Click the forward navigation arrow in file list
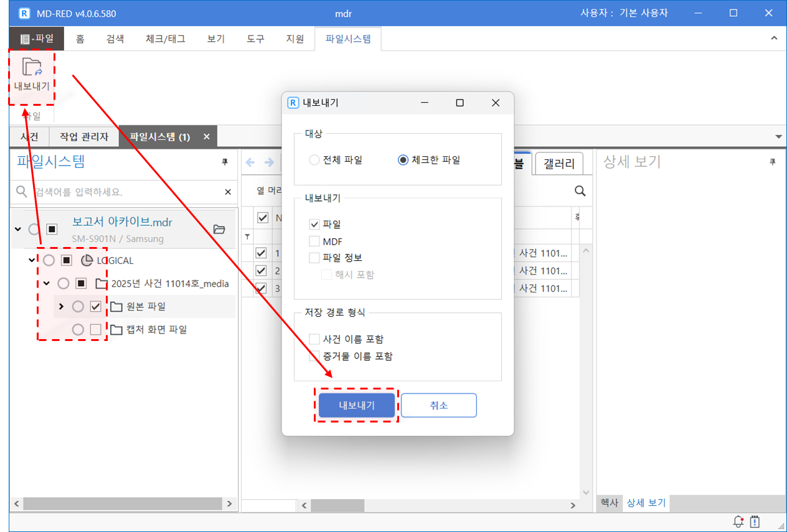 pos(270,162)
